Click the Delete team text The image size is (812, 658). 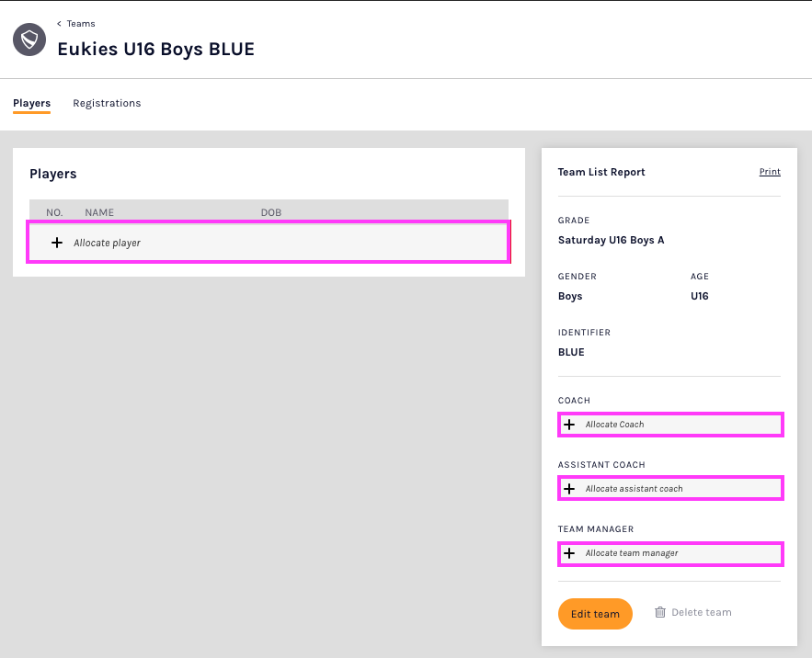(701, 612)
